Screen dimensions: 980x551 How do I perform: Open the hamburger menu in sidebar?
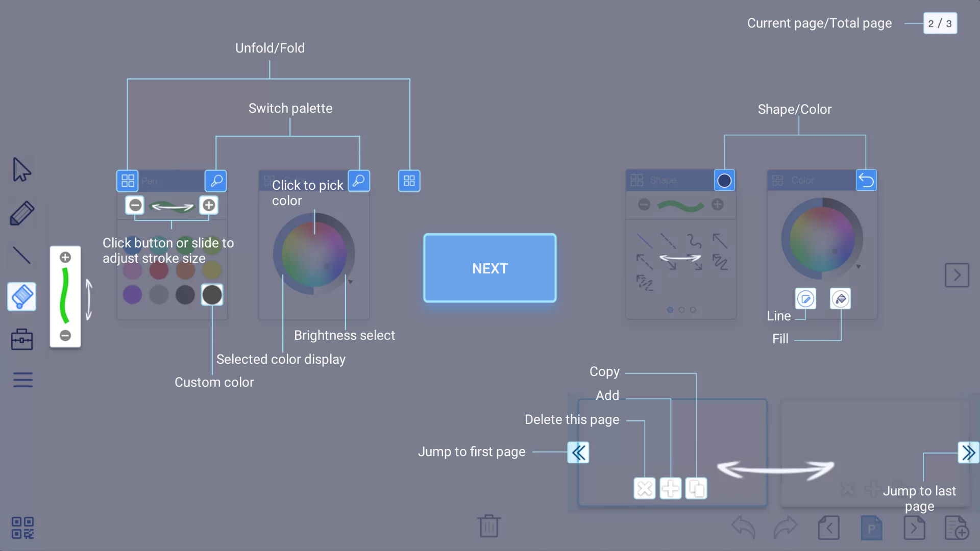22,380
